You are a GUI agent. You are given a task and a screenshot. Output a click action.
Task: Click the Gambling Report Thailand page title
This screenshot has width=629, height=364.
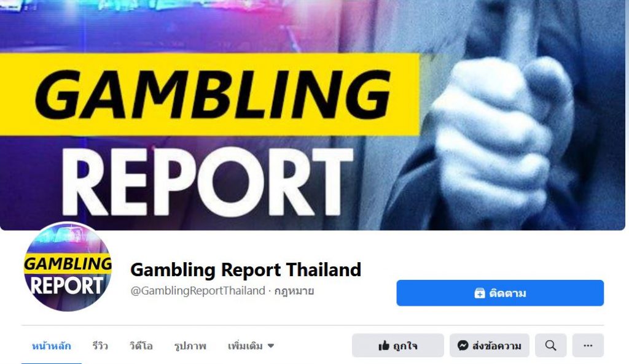click(x=246, y=269)
